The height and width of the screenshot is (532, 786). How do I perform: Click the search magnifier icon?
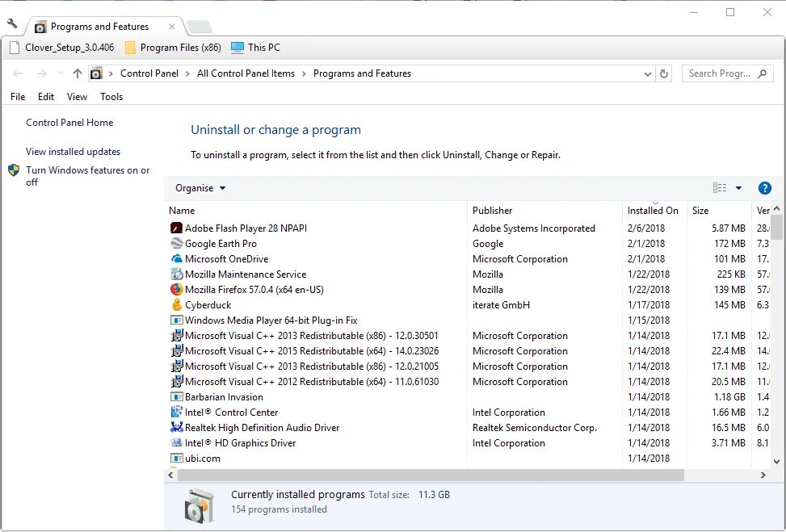762,73
